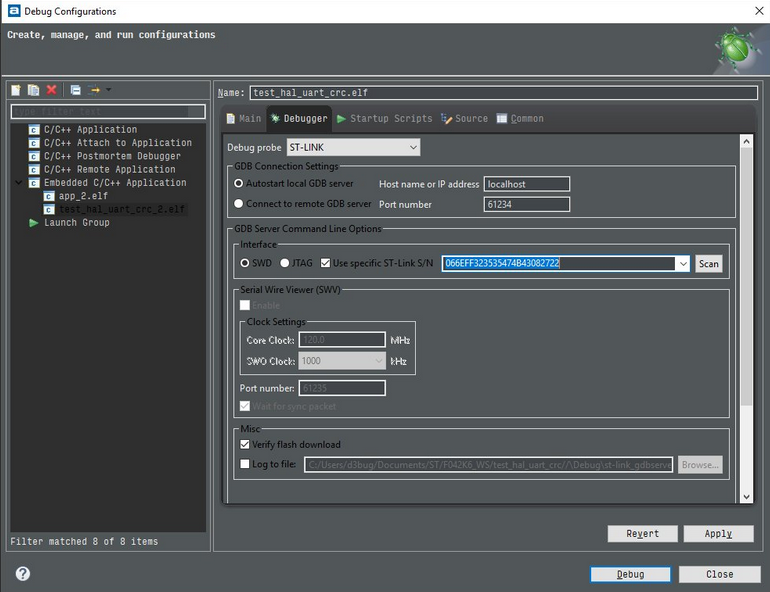Enable the Log to file checkbox
770x592 pixels.
pos(245,464)
